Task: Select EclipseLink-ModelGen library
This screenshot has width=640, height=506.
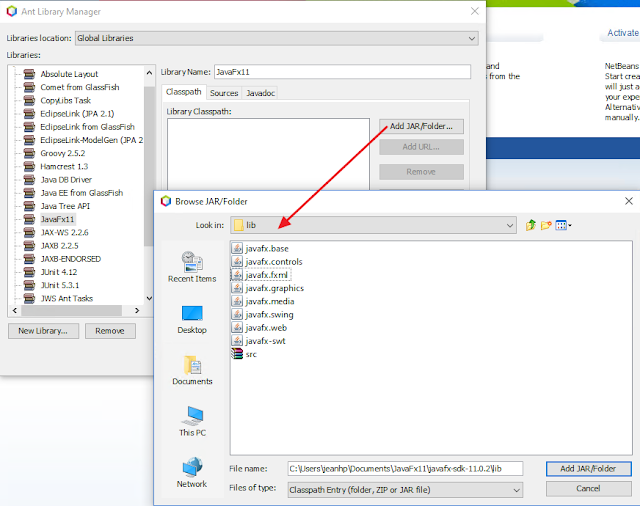Action: (x=91, y=140)
